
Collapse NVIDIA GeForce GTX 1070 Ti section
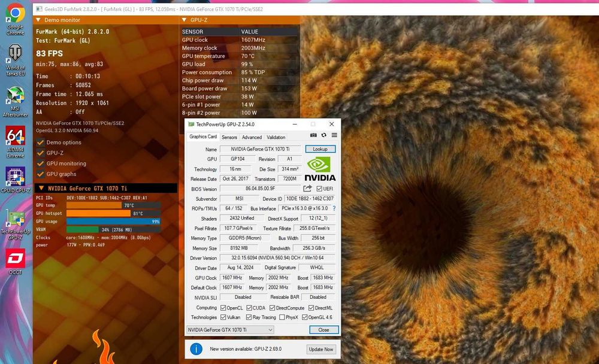[41, 189]
